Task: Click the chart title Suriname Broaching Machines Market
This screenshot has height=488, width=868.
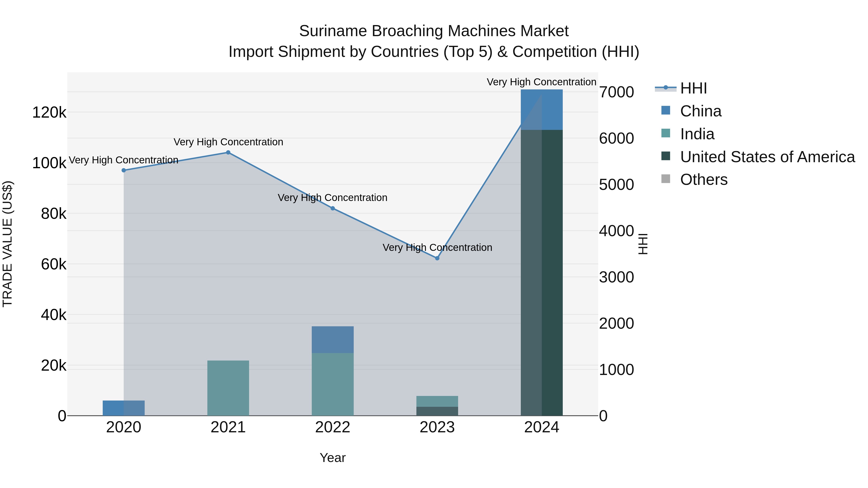Action: click(x=434, y=31)
